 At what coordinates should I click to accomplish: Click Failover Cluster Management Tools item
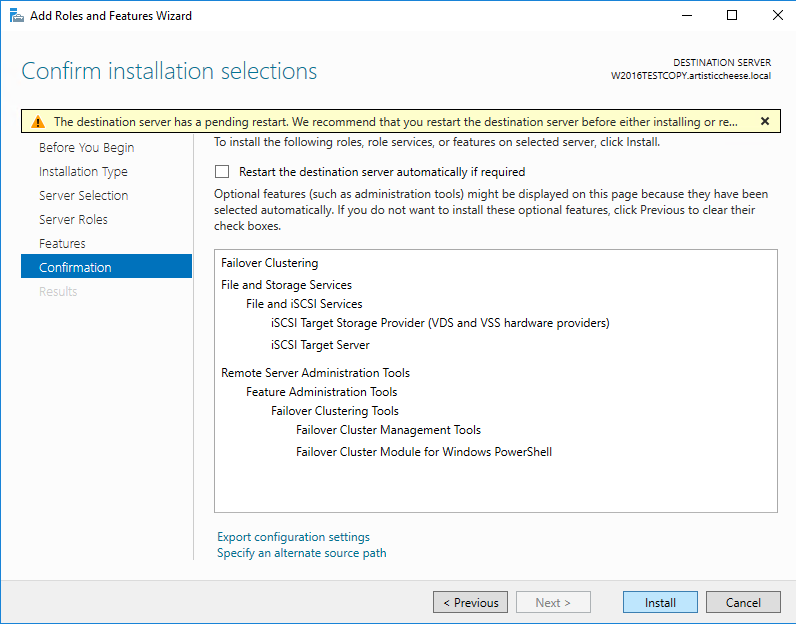388,430
